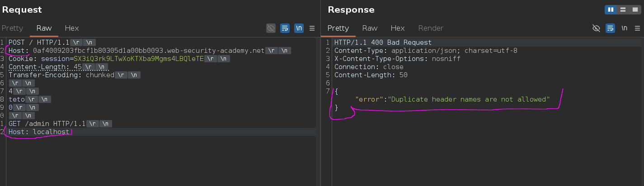The image size is (644, 186).
Task: Click the Duplicate header names error message
Action: pos(469,99)
